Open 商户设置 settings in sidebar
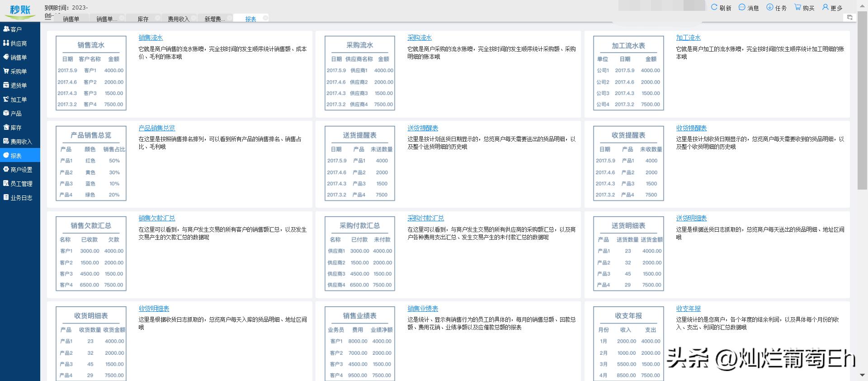Image resolution: width=868 pixels, height=381 pixels. (x=20, y=170)
